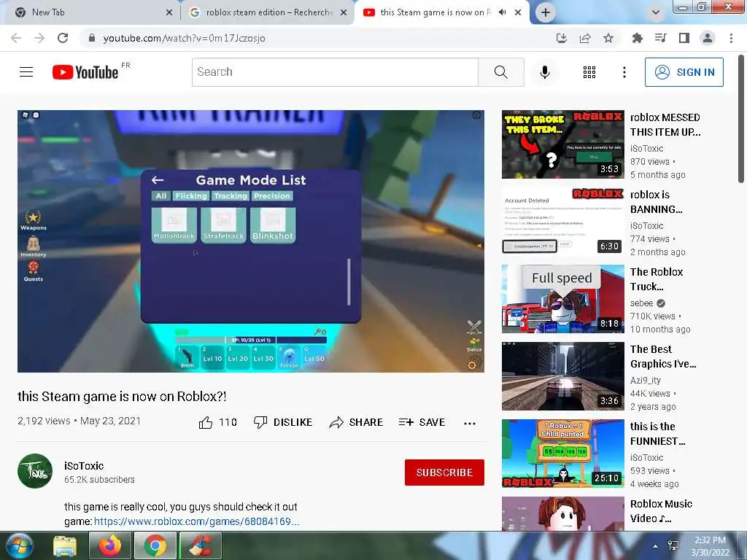Click the install app icon in address bar
The width and height of the screenshot is (747, 560).
(x=562, y=38)
